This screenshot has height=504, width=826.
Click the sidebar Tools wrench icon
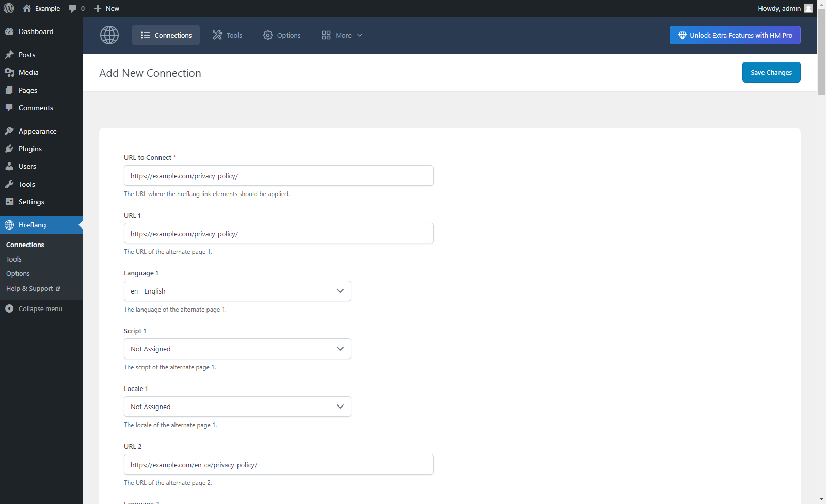pyautogui.click(x=9, y=184)
